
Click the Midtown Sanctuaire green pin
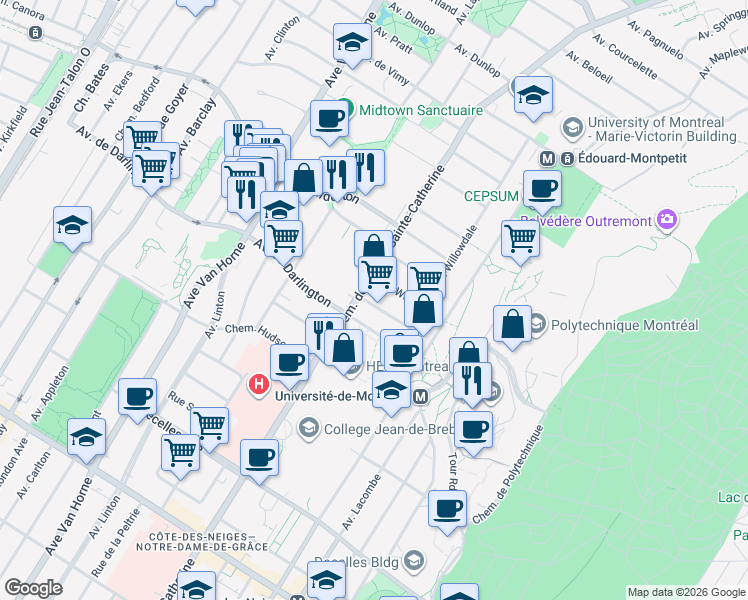click(x=347, y=109)
